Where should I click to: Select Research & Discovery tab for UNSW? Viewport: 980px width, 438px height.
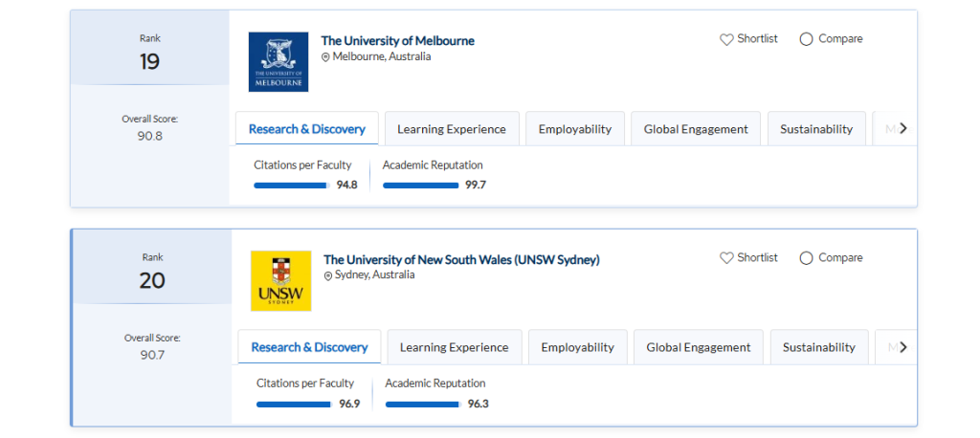coord(309,347)
